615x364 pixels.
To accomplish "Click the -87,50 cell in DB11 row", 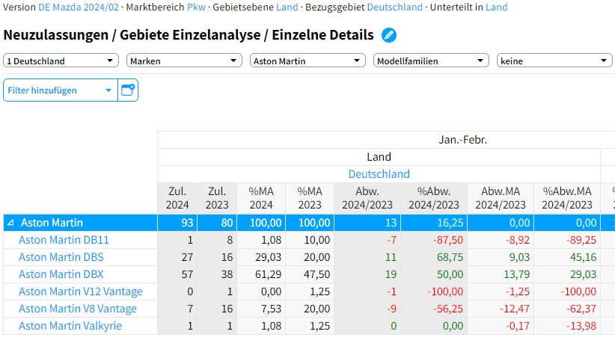I will click(x=434, y=240).
